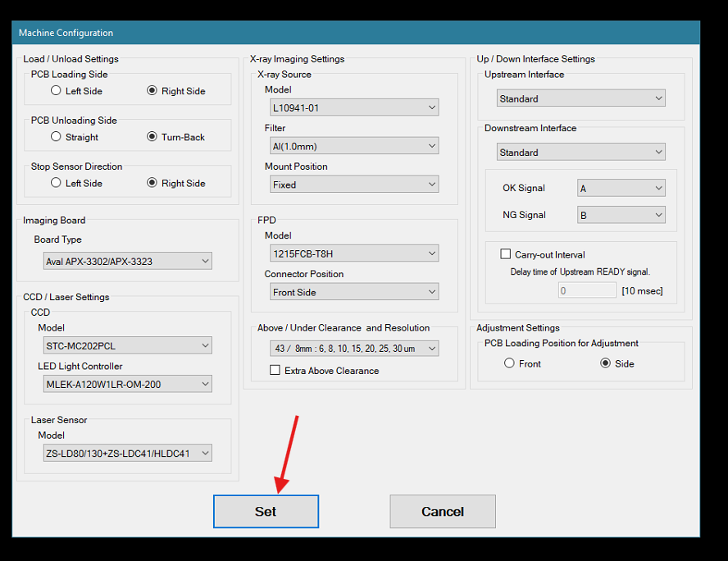Click the X-ray Imaging Settings group label
The width and height of the screenshot is (728, 561).
[x=297, y=59]
